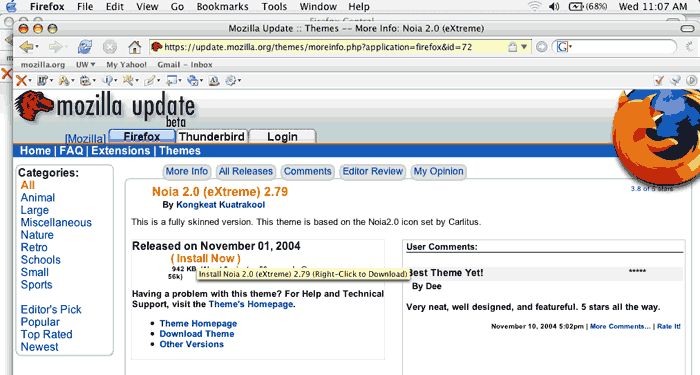Click the Resize window icon in the developer toolbar
The height and width of the screenshot is (375, 700).
(x=171, y=80)
